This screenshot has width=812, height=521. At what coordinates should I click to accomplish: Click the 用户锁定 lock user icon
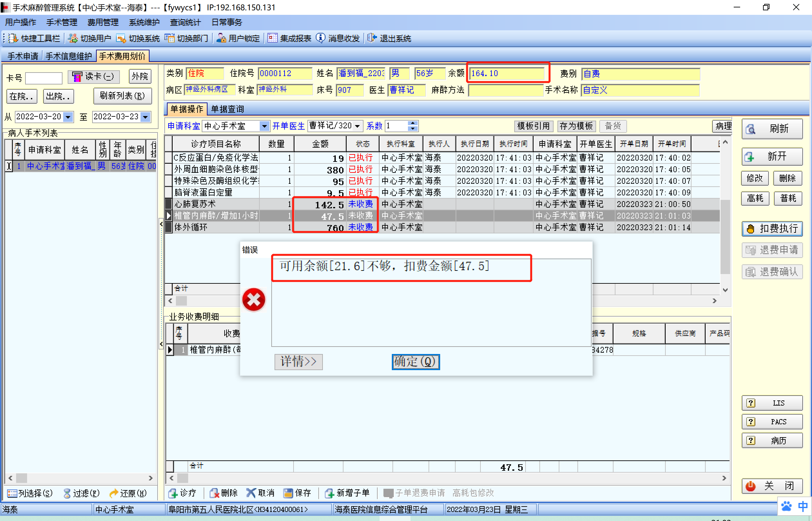pyautogui.click(x=221, y=38)
